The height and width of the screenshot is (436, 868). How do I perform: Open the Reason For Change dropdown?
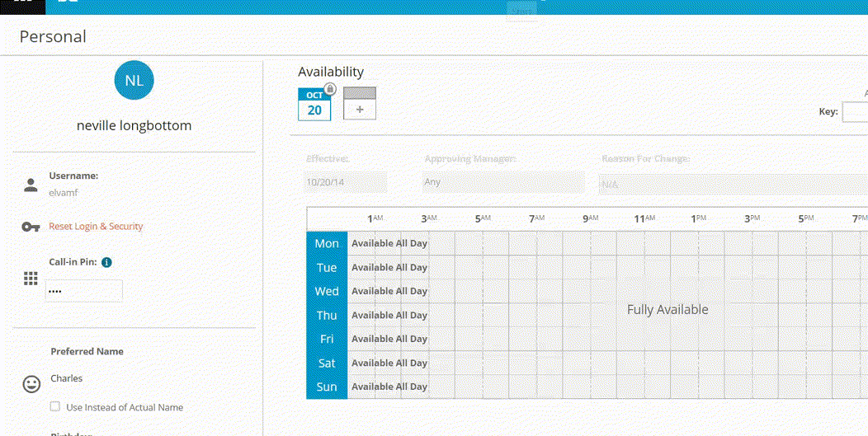tap(733, 184)
